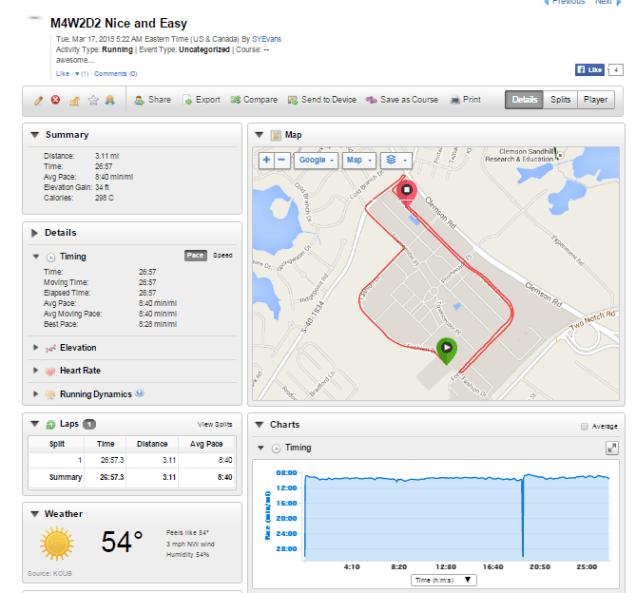Expand the Timing chart to full size
636x593 pixels.
pyautogui.click(x=612, y=448)
